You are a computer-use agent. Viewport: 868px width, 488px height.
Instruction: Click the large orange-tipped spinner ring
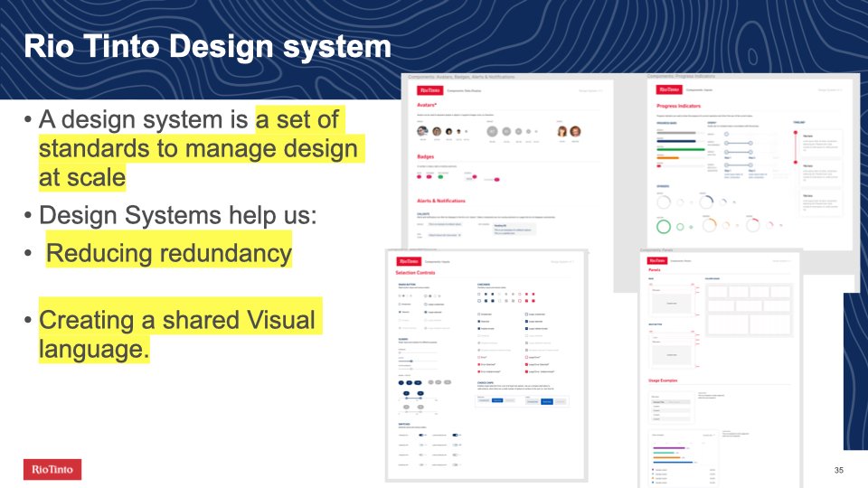click(x=709, y=225)
